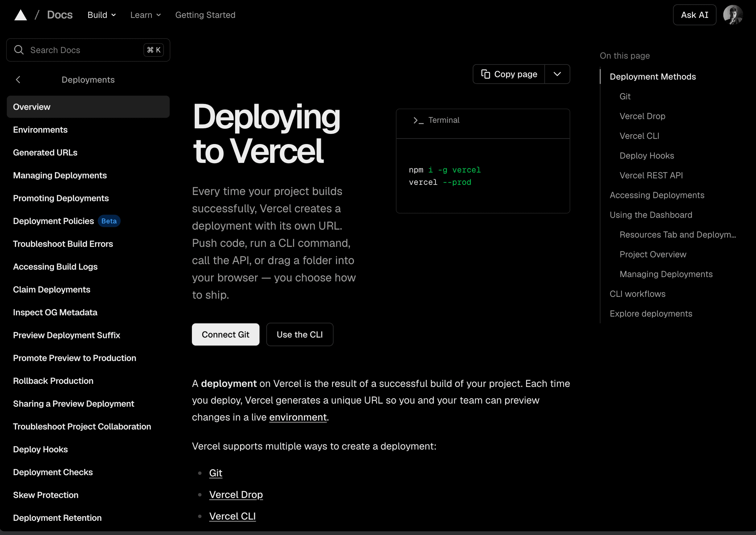Jump to Resources Tab and Deployment section
Viewport: 756px width, 535px height.
pos(678,235)
